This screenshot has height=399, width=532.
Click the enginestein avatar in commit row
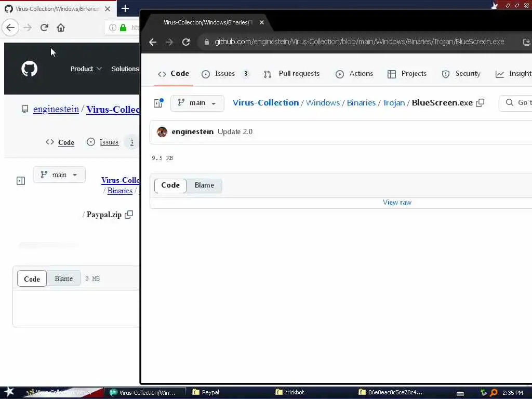[x=162, y=131]
